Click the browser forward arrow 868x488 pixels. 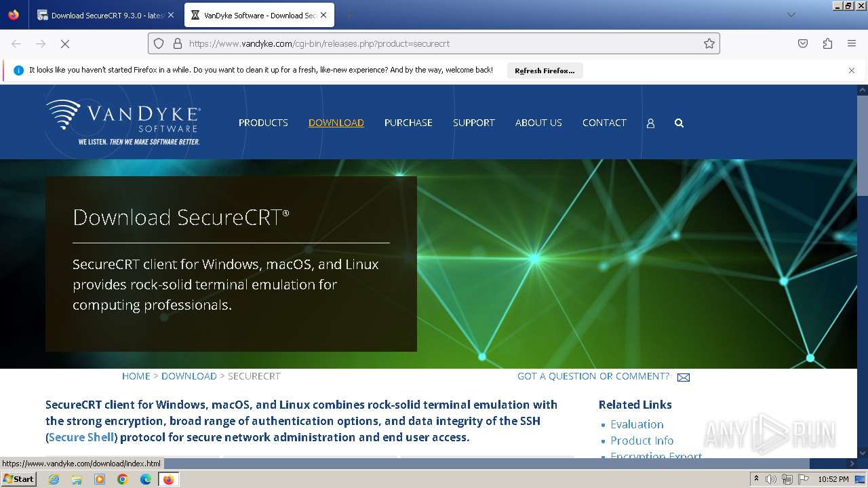tap(41, 43)
